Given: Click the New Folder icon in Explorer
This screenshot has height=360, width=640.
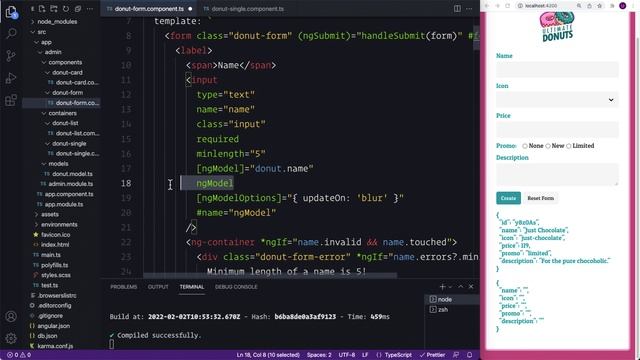Looking at the screenshot, I should pos(53,9).
